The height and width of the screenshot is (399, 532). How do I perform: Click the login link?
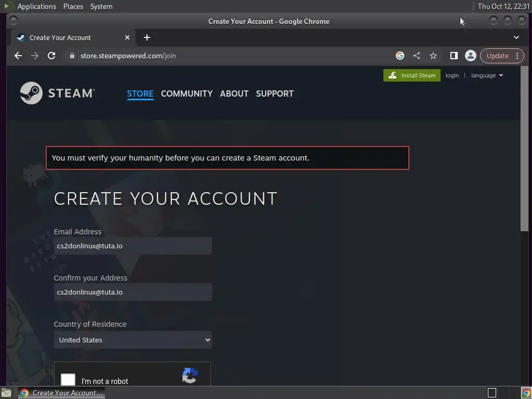coord(452,75)
